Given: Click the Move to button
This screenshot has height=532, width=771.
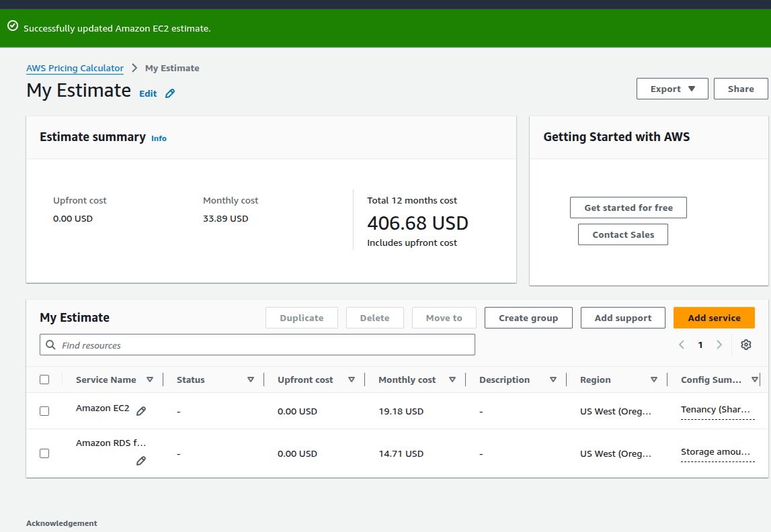Looking at the screenshot, I should (x=444, y=318).
